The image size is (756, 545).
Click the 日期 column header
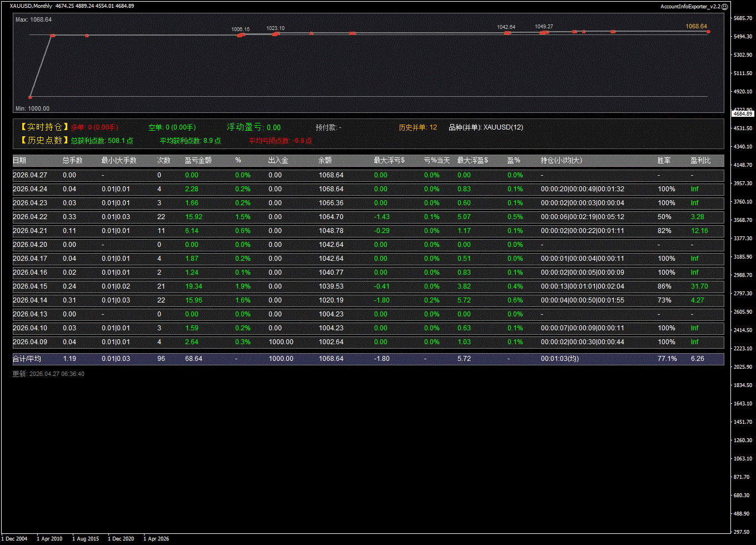click(x=19, y=161)
